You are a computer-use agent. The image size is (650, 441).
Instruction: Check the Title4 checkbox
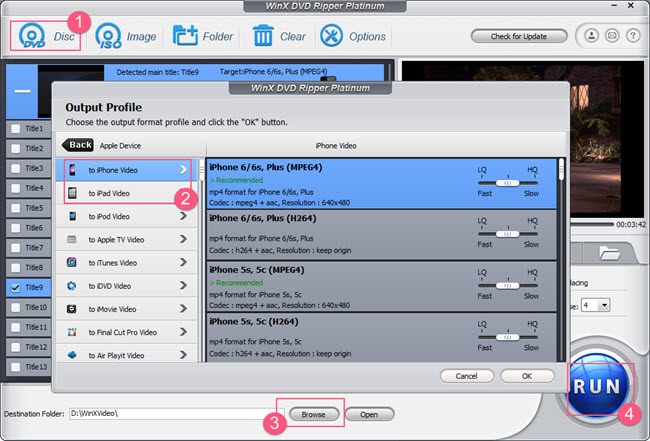pyautogui.click(x=16, y=188)
